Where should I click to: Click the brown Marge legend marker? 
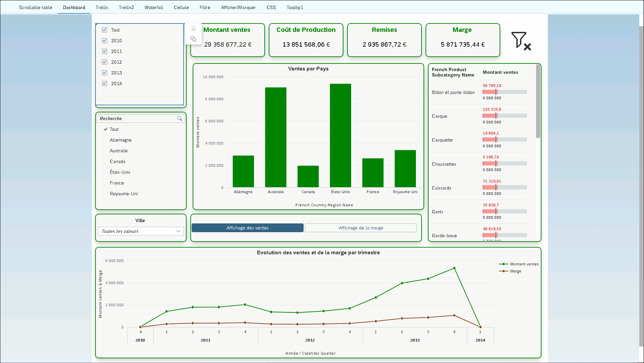click(503, 271)
